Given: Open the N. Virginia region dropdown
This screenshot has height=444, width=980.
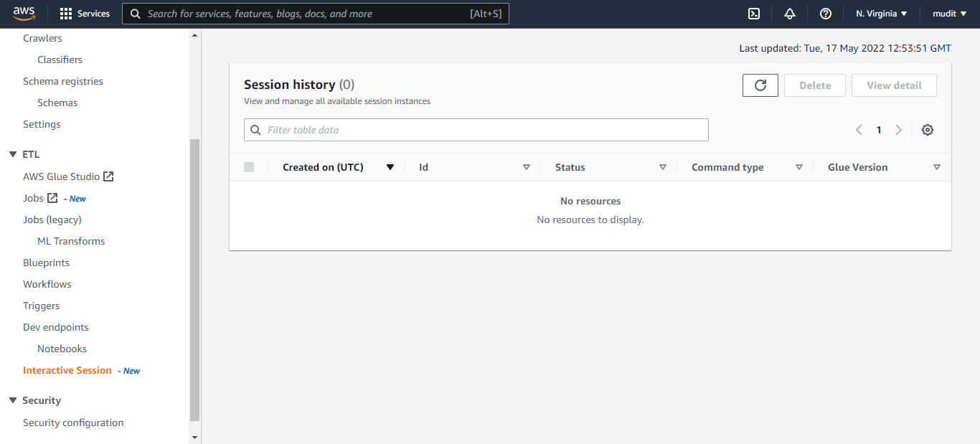Looking at the screenshot, I should [x=882, y=14].
